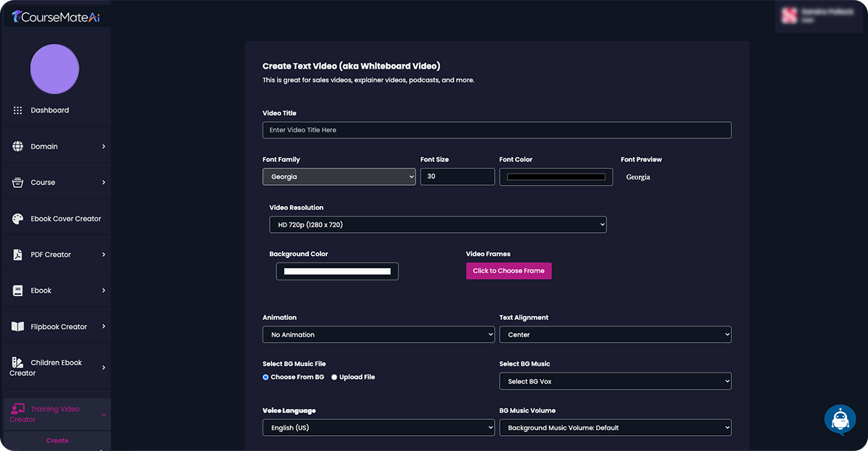The width and height of the screenshot is (868, 451).
Task: Click the Ebook Cover Creator palette icon
Action: pos(17,219)
